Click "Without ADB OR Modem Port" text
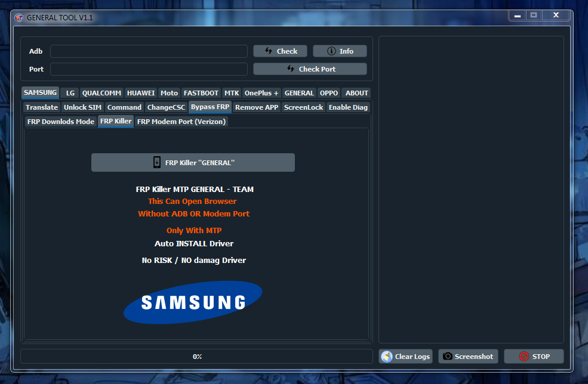The height and width of the screenshot is (384, 588). coord(194,213)
